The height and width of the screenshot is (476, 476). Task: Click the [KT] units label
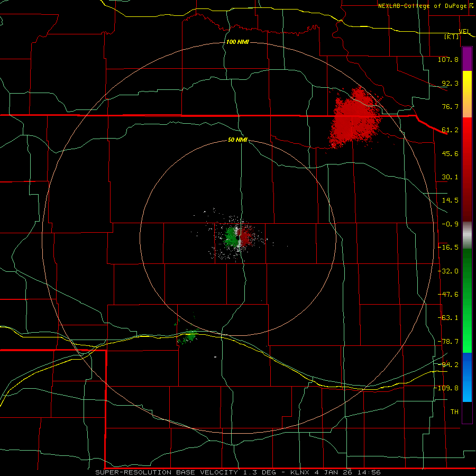pos(452,36)
